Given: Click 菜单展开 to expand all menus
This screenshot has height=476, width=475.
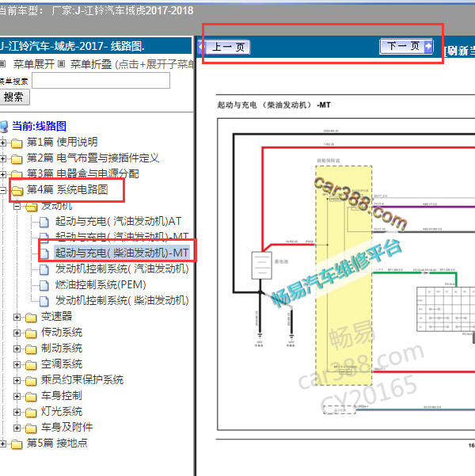Looking at the screenshot, I should [x=34, y=64].
